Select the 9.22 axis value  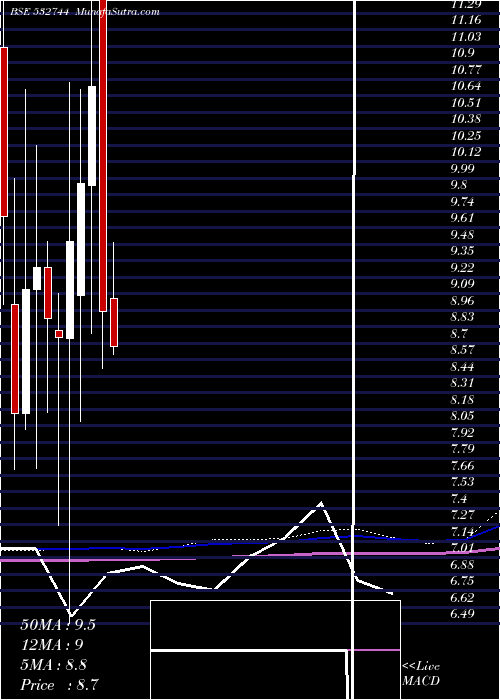pos(463,268)
